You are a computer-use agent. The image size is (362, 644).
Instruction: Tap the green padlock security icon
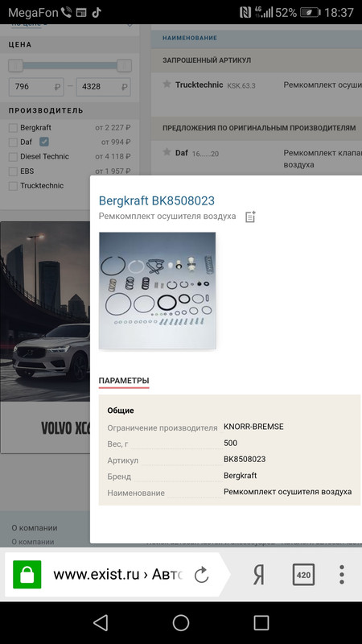(27, 575)
